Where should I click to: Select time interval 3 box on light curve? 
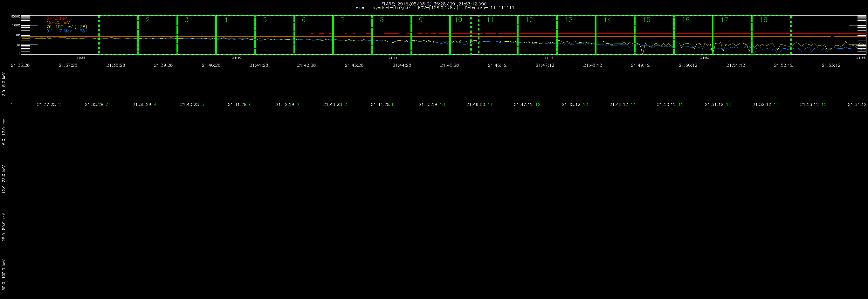click(196, 35)
